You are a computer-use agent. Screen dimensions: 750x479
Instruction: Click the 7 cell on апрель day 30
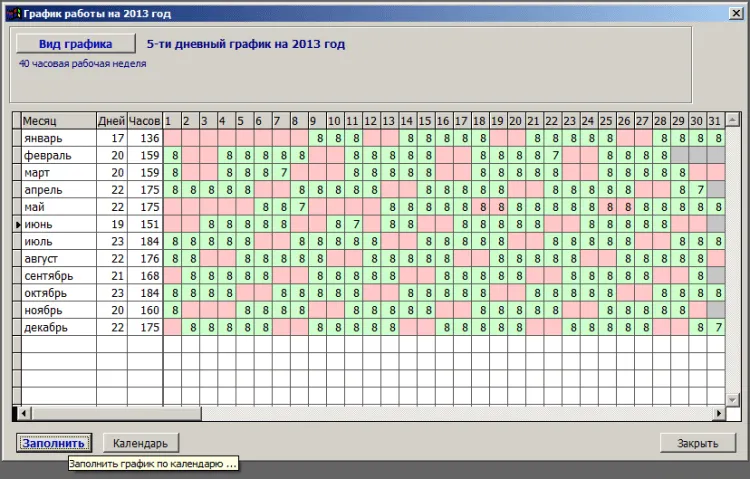(698, 190)
